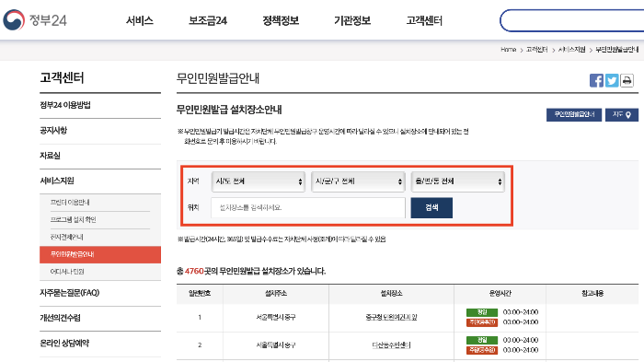
Task: Click the printer icon
Action: pos(627,81)
